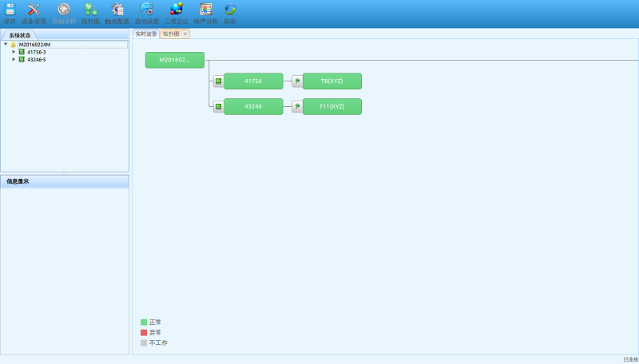Expand the 41756-3 tree item
The height and width of the screenshot is (364, 639).
[14, 52]
